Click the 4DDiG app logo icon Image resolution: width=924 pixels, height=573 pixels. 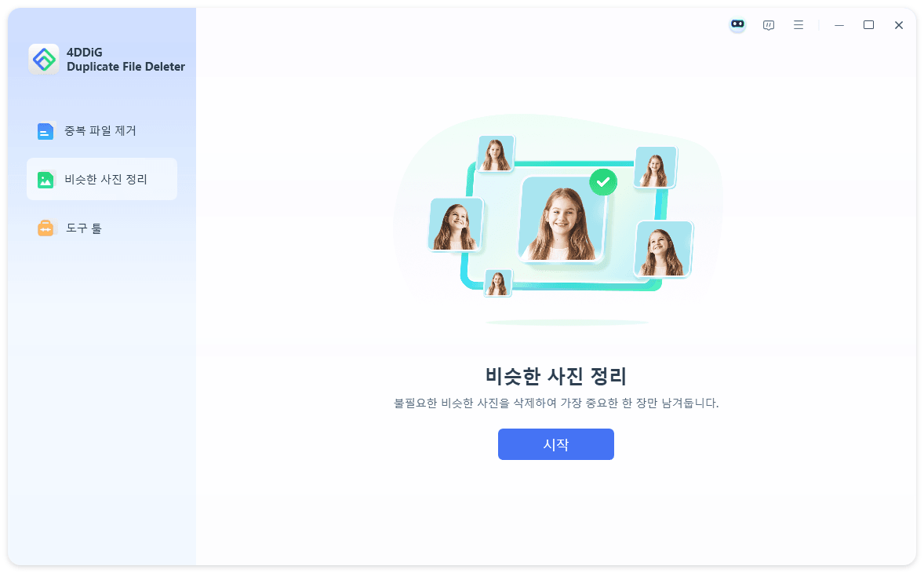(44, 59)
